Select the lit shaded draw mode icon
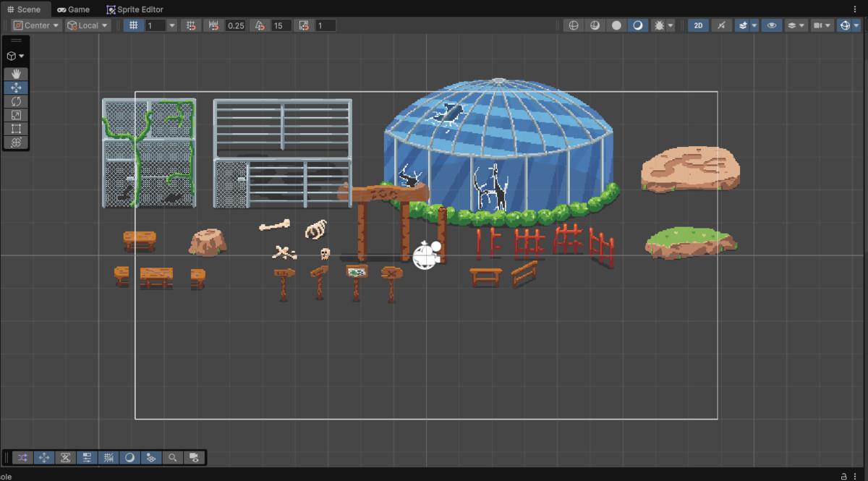This screenshot has height=481, width=868. pos(637,25)
